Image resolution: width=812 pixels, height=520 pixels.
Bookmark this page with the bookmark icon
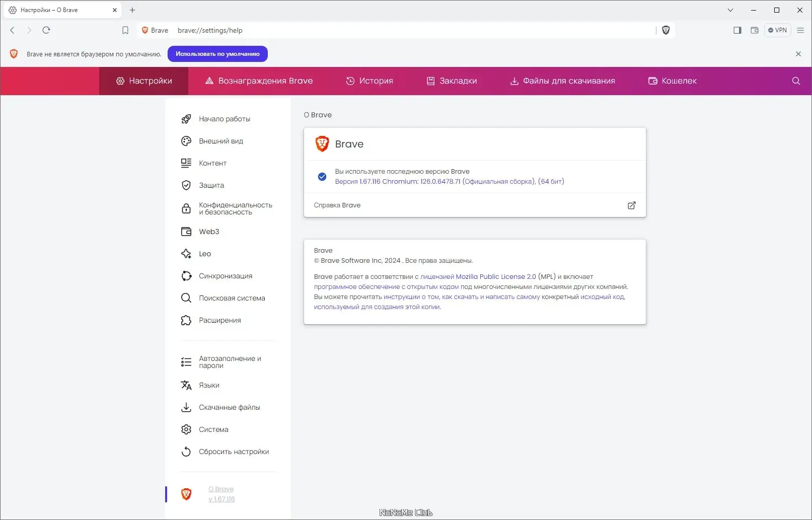(x=125, y=30)
